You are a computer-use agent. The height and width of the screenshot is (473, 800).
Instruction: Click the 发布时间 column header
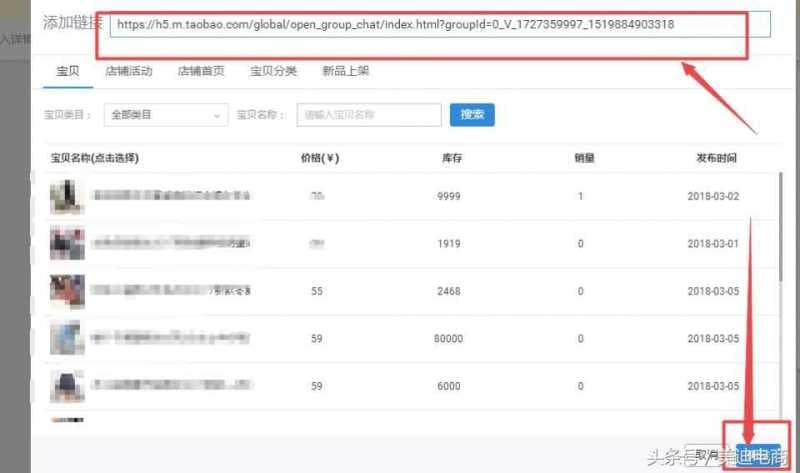pyautogui.click(x=716, y=158)
